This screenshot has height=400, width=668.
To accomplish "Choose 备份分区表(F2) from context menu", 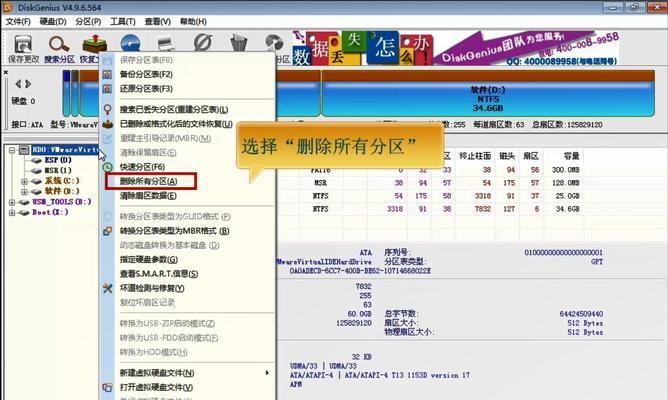I will click(146, 75).
